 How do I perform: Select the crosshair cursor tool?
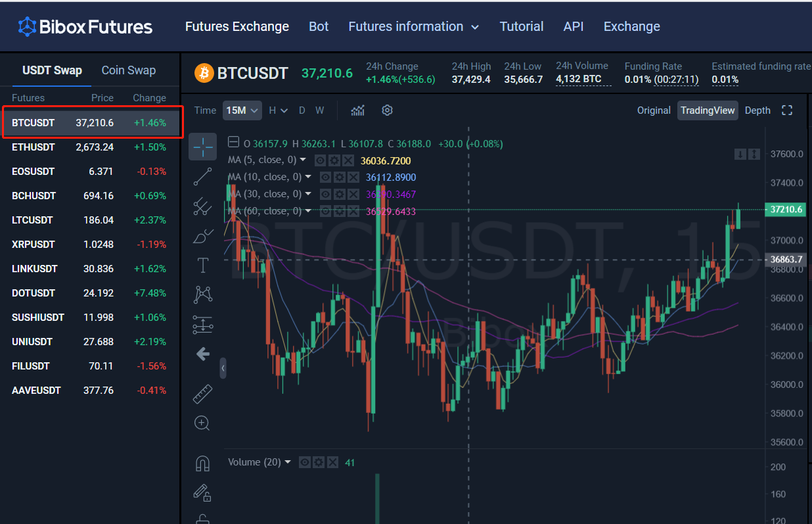[202, 147]
